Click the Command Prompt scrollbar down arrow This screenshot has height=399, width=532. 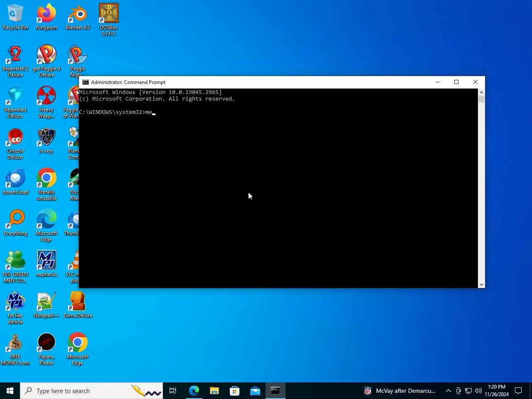tap(481, 285)
